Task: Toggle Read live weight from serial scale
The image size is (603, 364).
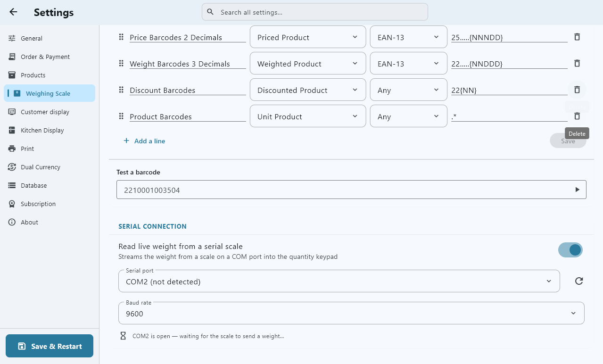Action: point(570,250)
